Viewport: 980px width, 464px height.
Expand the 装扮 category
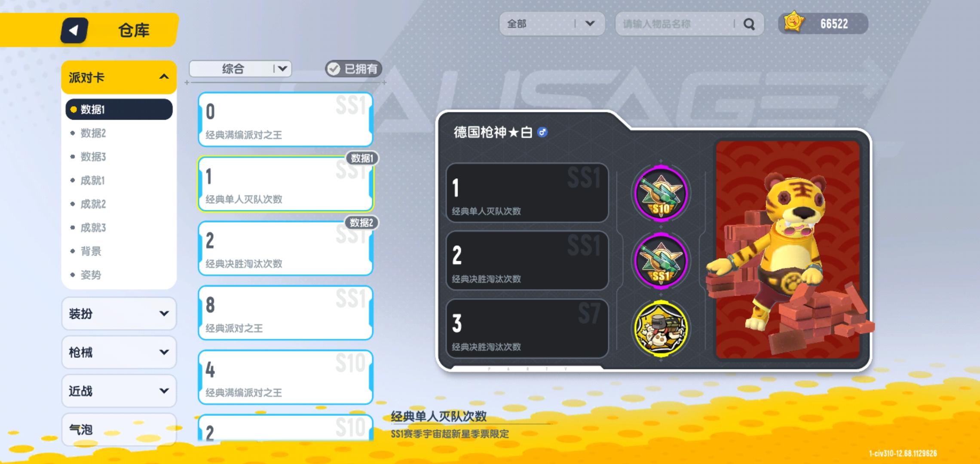pos(119,314)
